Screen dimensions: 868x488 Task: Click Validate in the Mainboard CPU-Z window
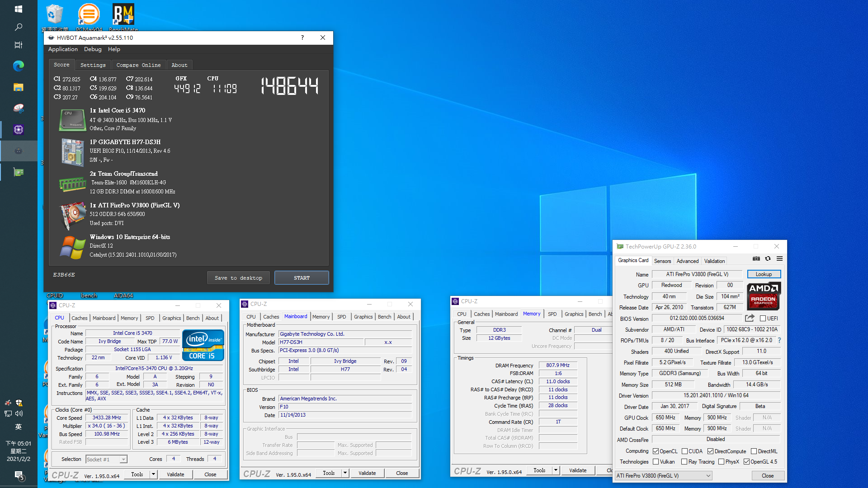click(367, 473)
